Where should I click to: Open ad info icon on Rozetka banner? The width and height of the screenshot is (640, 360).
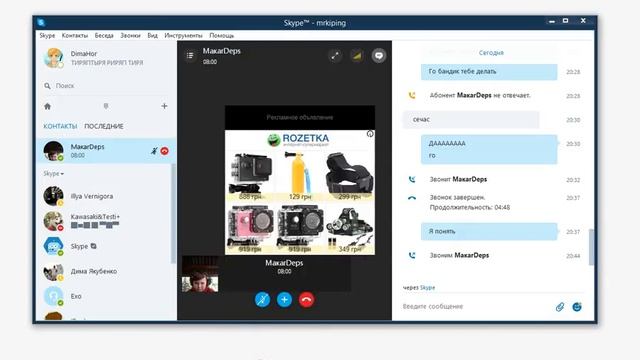point(370,134)
